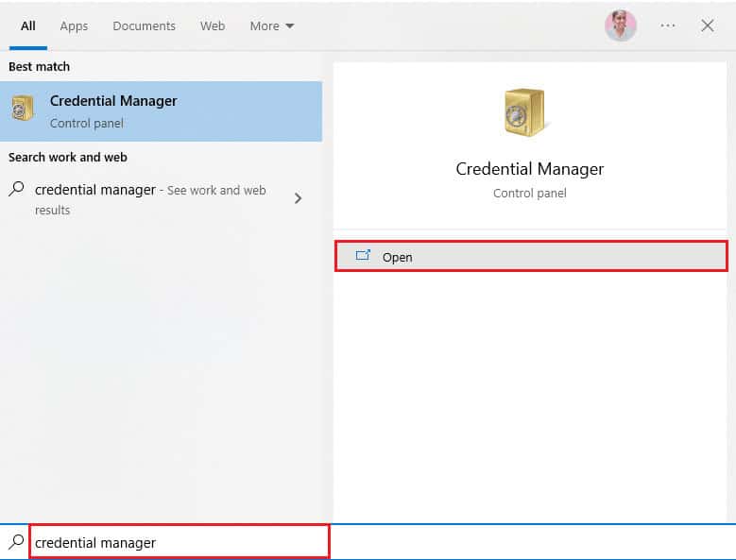736x560 pixels.
Task: Click large Credential Manager safe icon in preview
Action: click(524, 112)
